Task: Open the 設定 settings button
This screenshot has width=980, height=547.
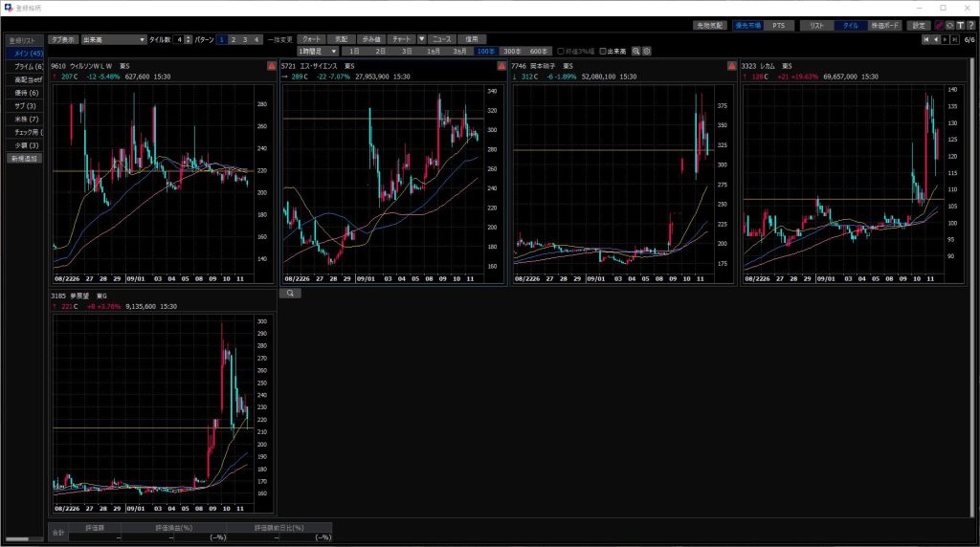Action: (x=919, y=25)
